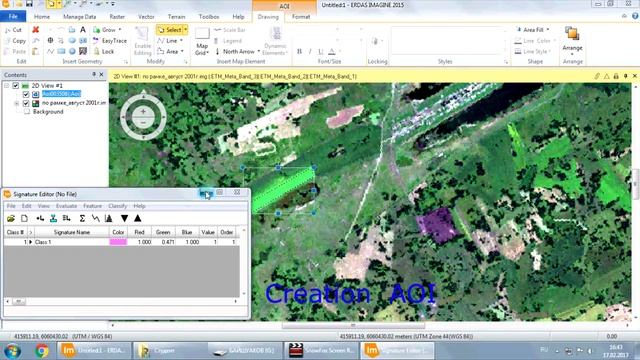The height and width of the screenshot is (360, 640).
Task: Click the red X delete icon
Action: click(x=36, y=30)
